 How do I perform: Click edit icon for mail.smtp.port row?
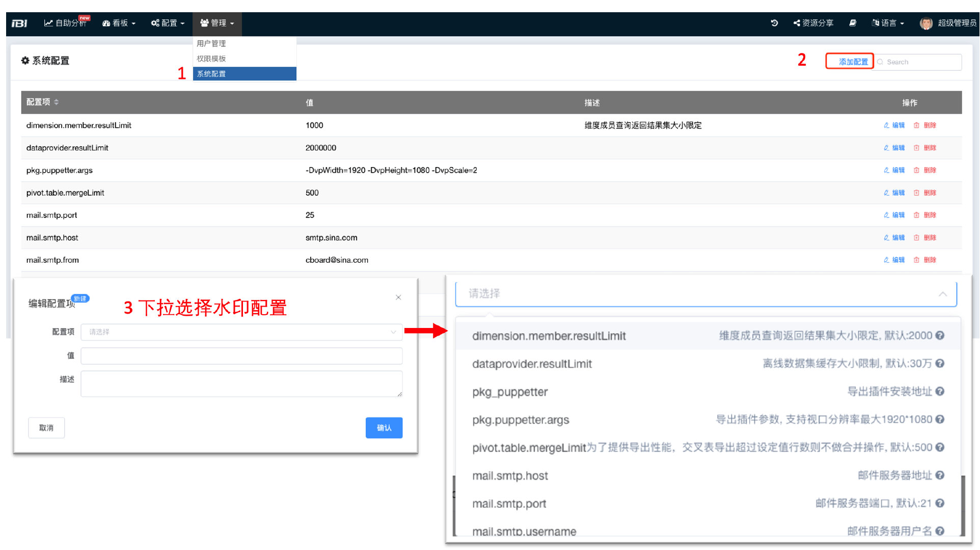tap(894, 215)
